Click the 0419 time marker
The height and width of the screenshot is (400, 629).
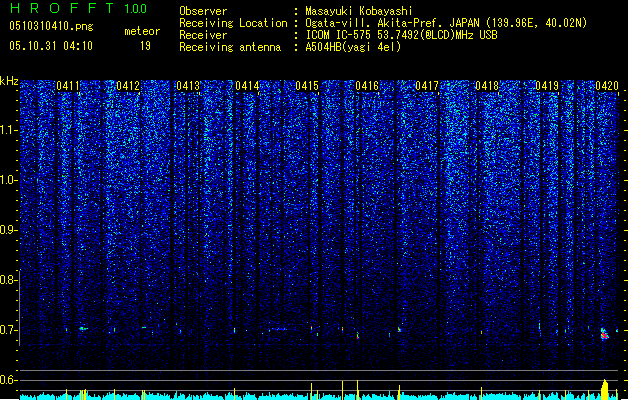547,85
